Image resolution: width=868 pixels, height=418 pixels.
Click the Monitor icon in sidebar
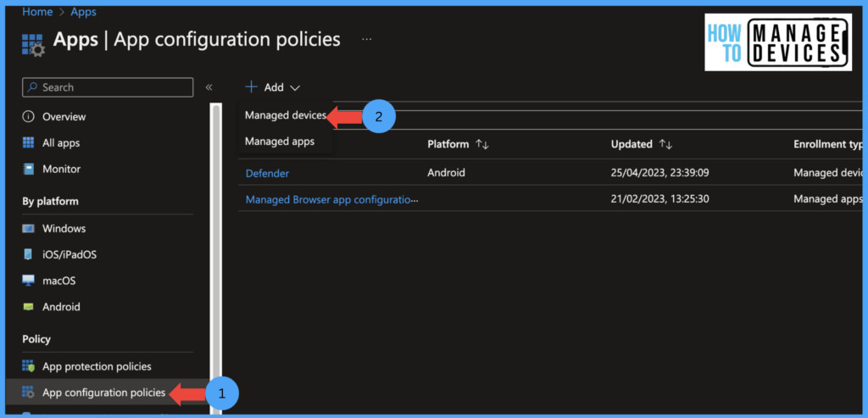coord(28,170)
